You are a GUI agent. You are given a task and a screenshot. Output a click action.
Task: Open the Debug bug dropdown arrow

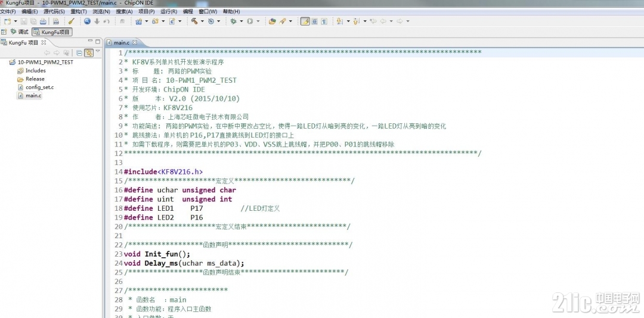coord(241,21)
